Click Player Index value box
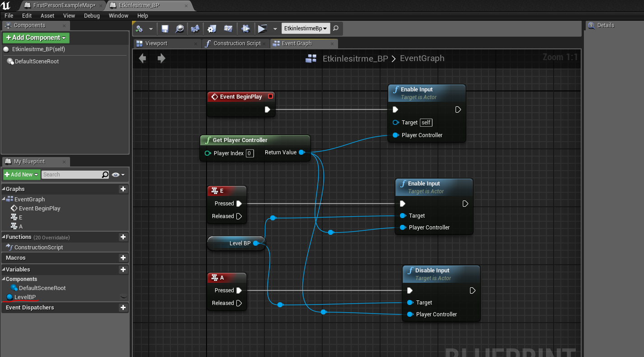The image size is (644, 357). tap(249, 153)
